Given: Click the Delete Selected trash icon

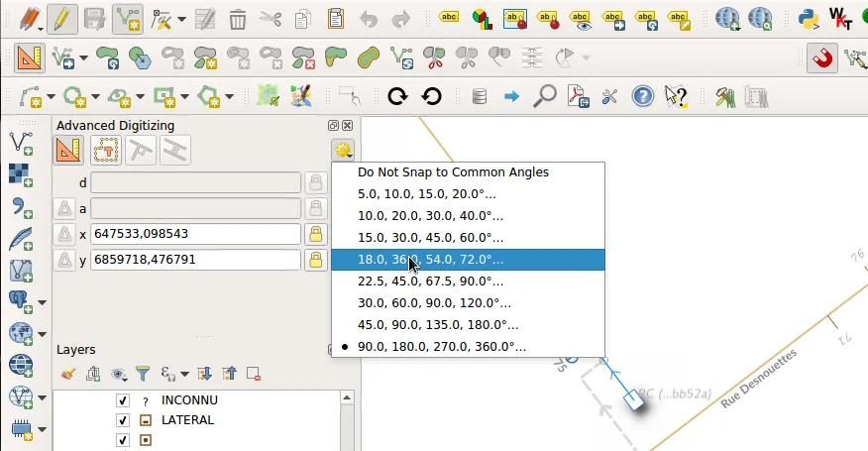Looking at the screenshot, I should click(238, 19).
